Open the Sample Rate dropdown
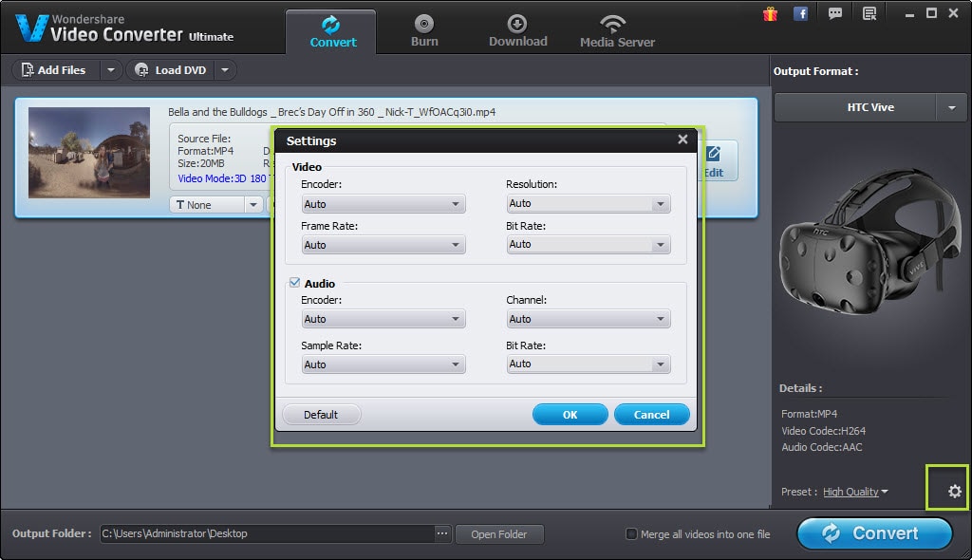Image resolution: width=972 pixels, height=560 pixels. pos(383,364)
